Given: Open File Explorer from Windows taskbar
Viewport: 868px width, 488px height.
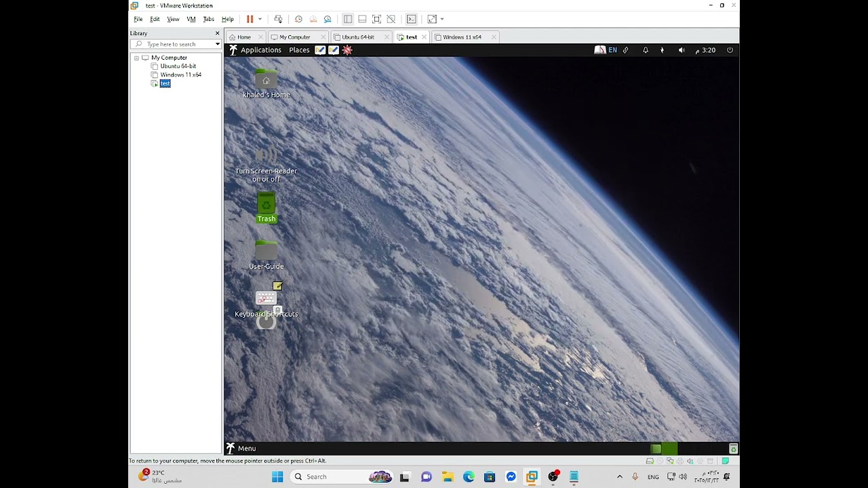Looking at the screenshot, I should (448, 476).
